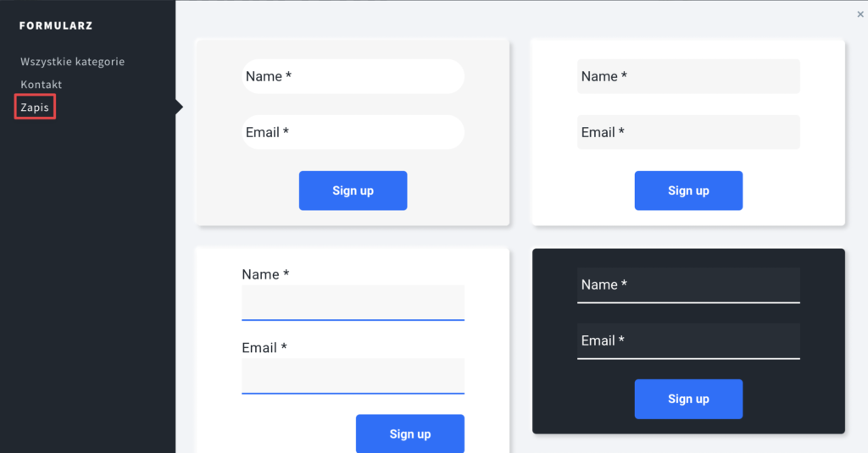This screenshot has height=453, width=868.
Task: Click Name field in rounded-input template
Action: (353, 76)
